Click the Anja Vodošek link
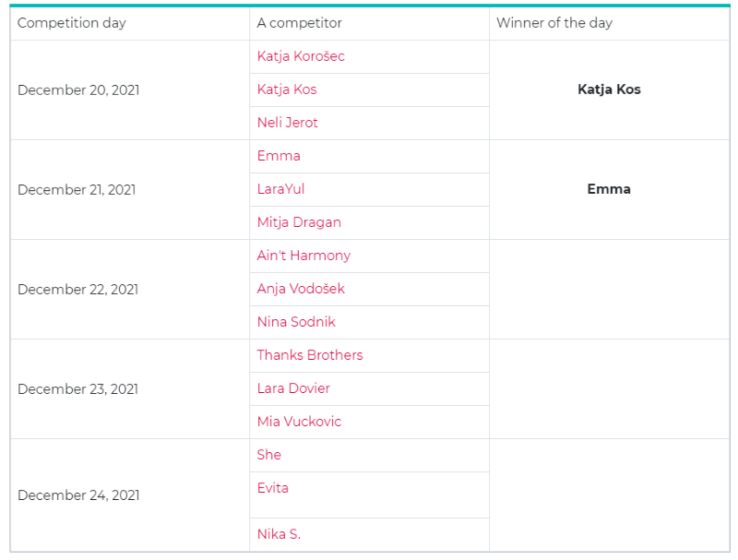Screen dimensions: 738x560 click(301, 289)
